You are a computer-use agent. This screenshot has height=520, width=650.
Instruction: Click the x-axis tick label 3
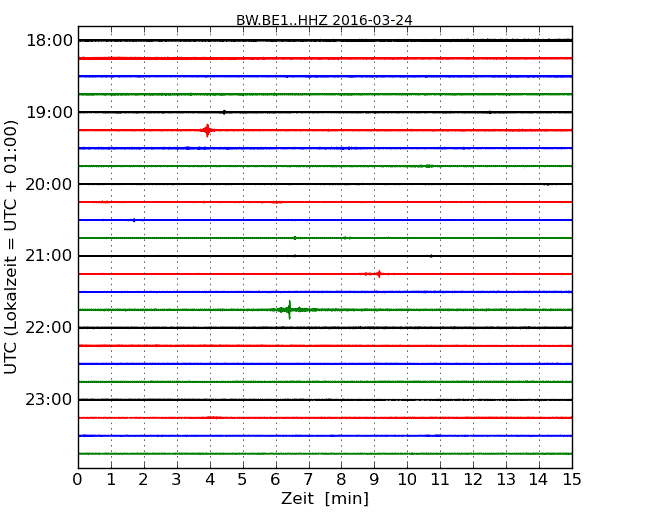pyautogui.click(x=176, y=480)
